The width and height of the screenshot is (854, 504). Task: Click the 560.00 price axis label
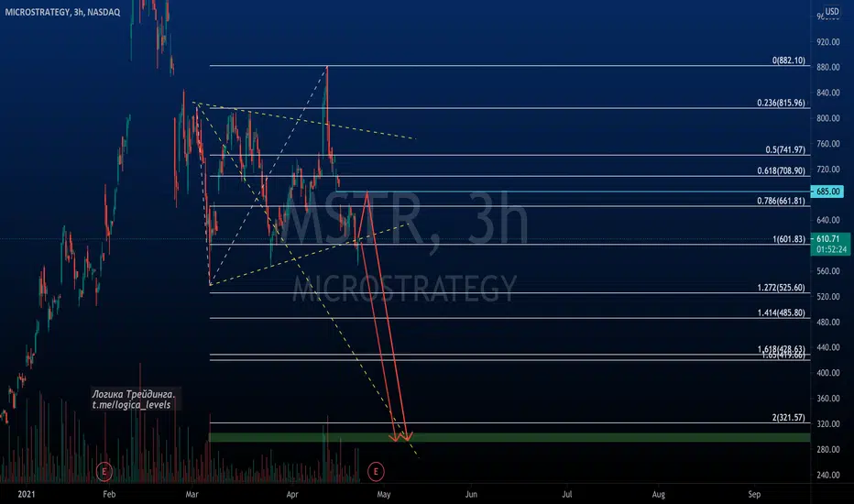(x=827, y=271)
